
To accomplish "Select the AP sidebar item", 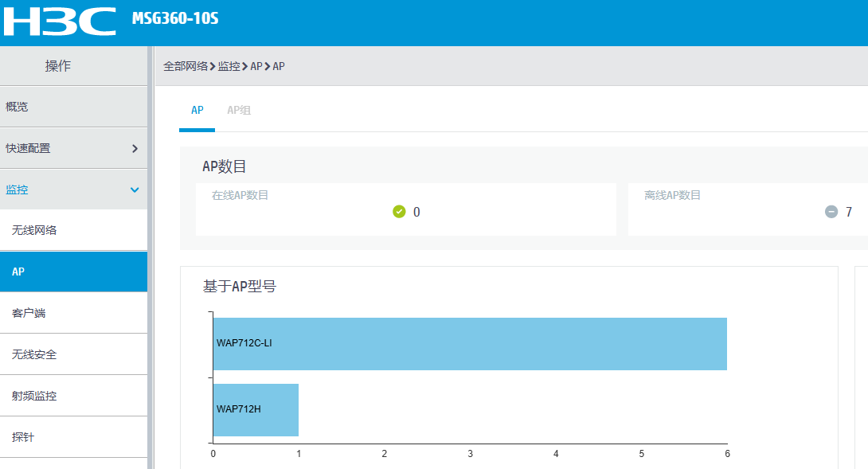I will pos(18,272).
